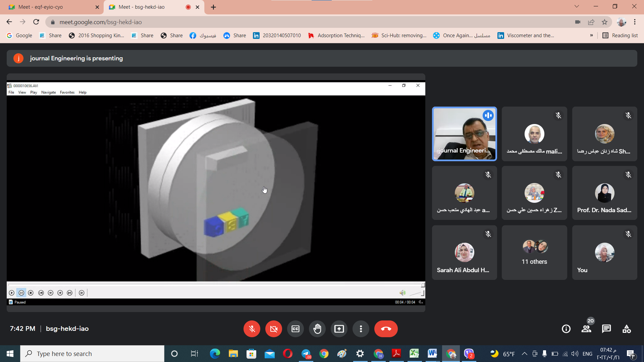Select the Sarah Ali Abdul participant tile
The image size is (644, 362).
coord(464,252)
